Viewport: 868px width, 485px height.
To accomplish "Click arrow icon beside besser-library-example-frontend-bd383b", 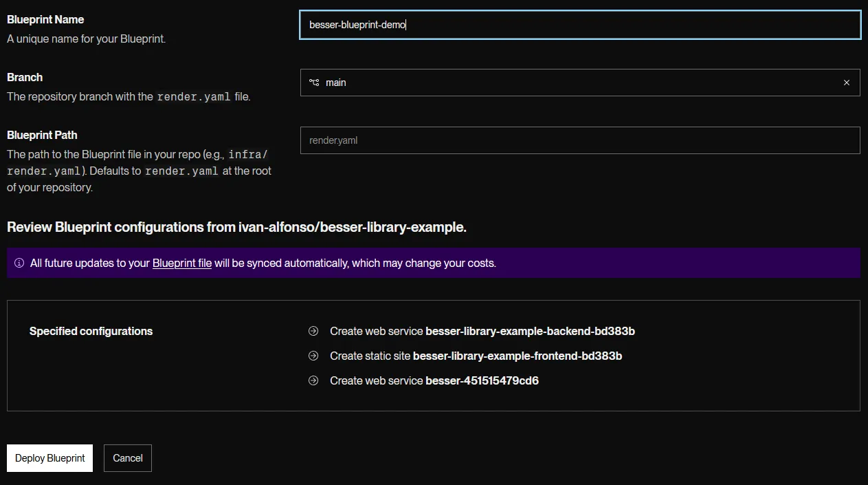I will pos(313,356).
